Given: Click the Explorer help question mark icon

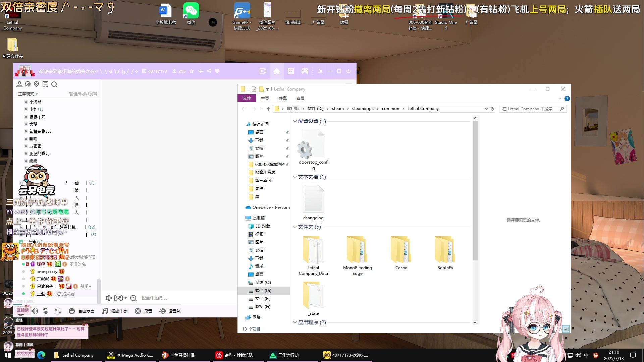Looking at the screenshot, I should coord(567,99).
